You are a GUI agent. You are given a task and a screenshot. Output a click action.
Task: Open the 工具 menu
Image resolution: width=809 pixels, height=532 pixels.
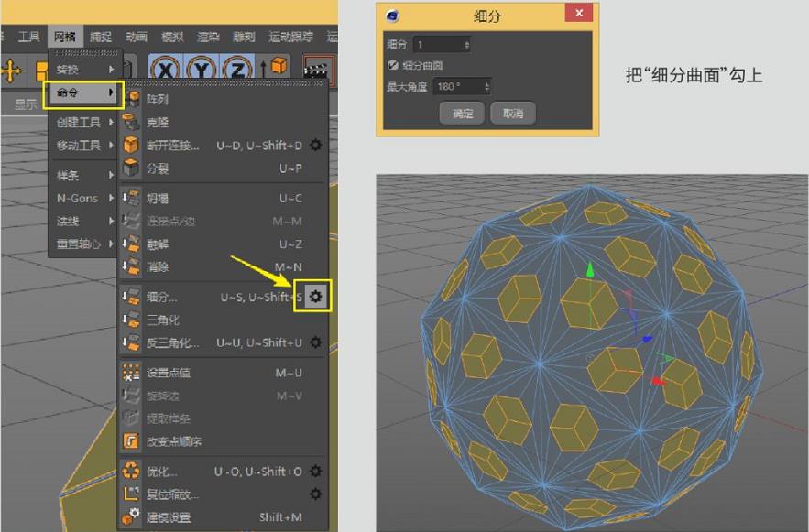coord(28,37)
